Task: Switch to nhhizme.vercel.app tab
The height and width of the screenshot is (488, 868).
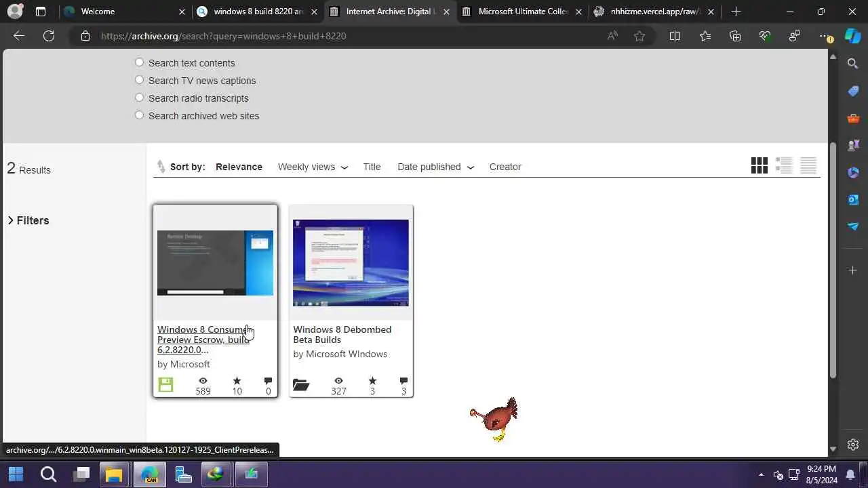Action: [x=654, y=12]
